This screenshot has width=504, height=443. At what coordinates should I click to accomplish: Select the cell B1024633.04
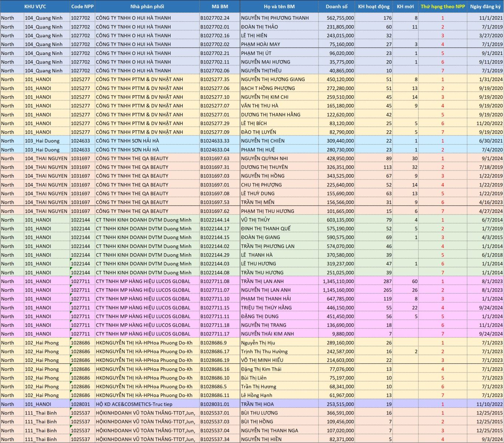[220, 150]
